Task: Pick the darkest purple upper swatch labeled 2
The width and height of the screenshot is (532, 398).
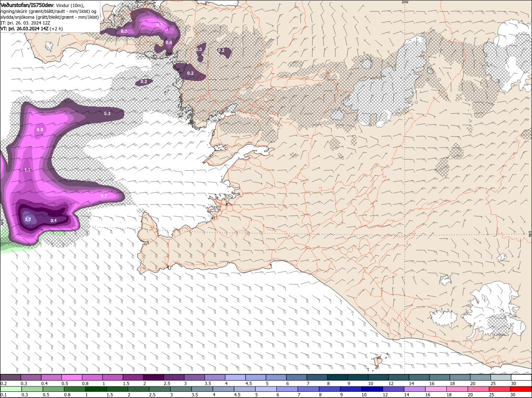Action: [153, 377]
